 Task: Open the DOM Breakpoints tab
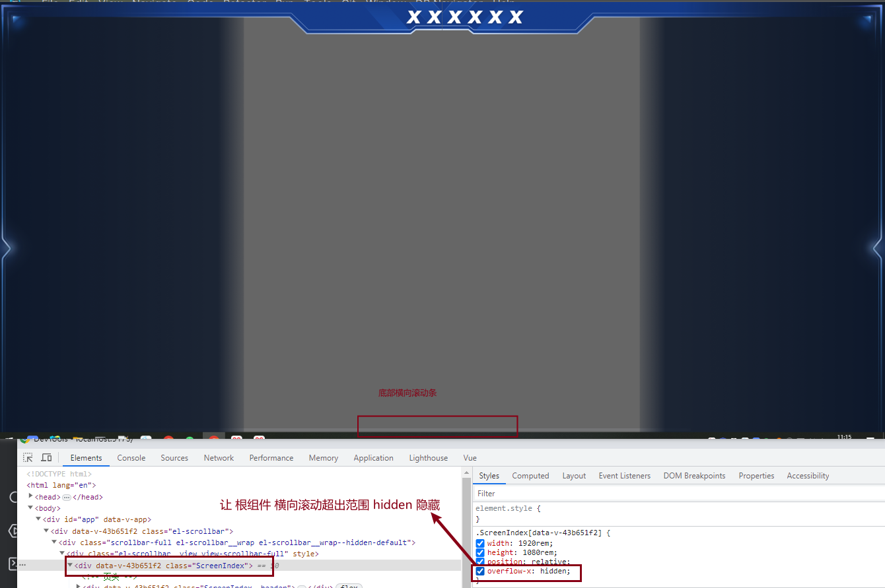pyautogui.click(x=694, y=476)
